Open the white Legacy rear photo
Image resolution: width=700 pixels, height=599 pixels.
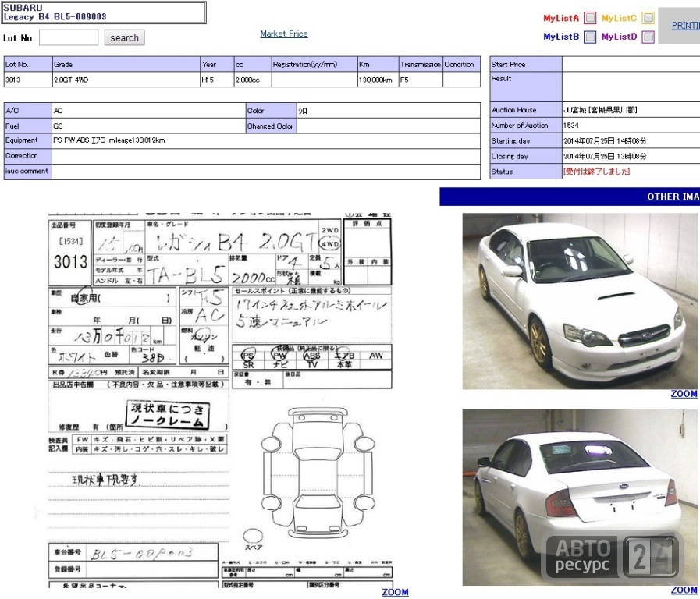click(580, 498)
